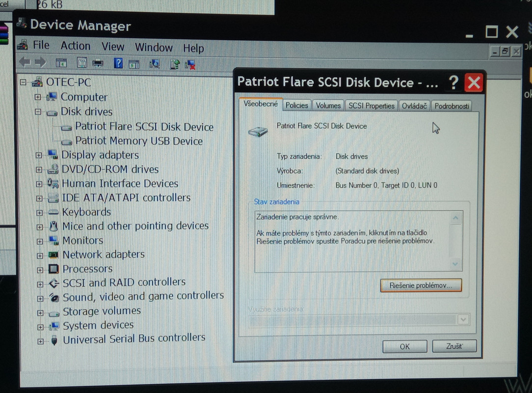Image resolution: width=532 pixels, height=393 pixels.
Task: Expand Mice and other pointing devices
Action: pyautogui.click(x=39, y=227)
